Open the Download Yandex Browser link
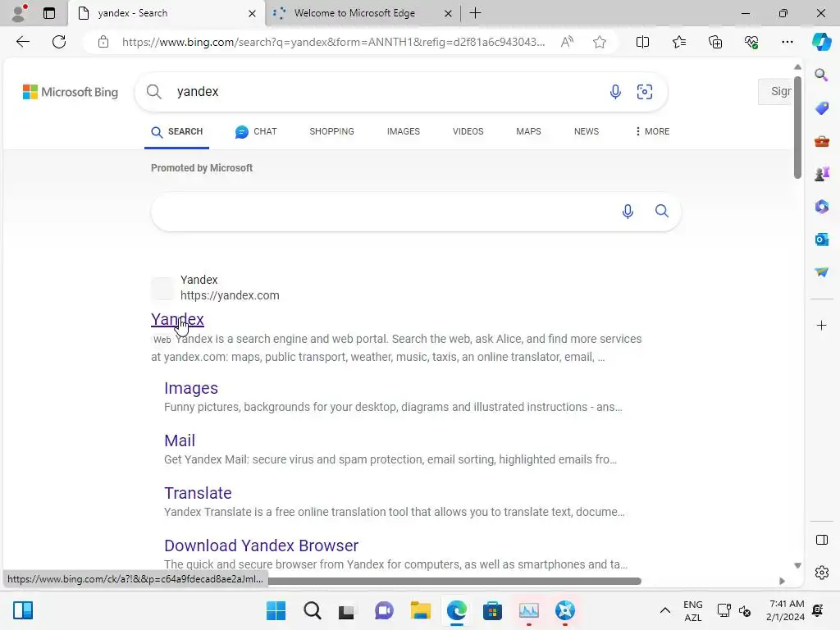The width and height of the screenshot is (840, 630). click(261, 546)
